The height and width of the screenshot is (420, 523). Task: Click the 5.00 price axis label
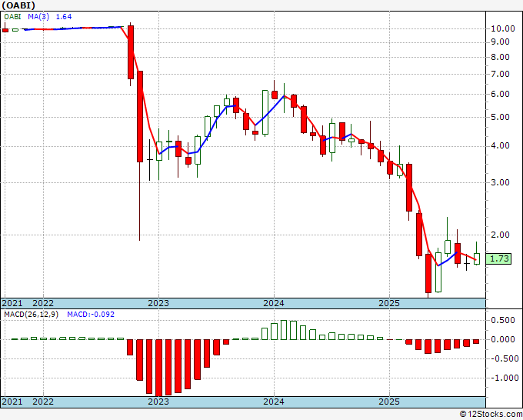coord(500,117)
